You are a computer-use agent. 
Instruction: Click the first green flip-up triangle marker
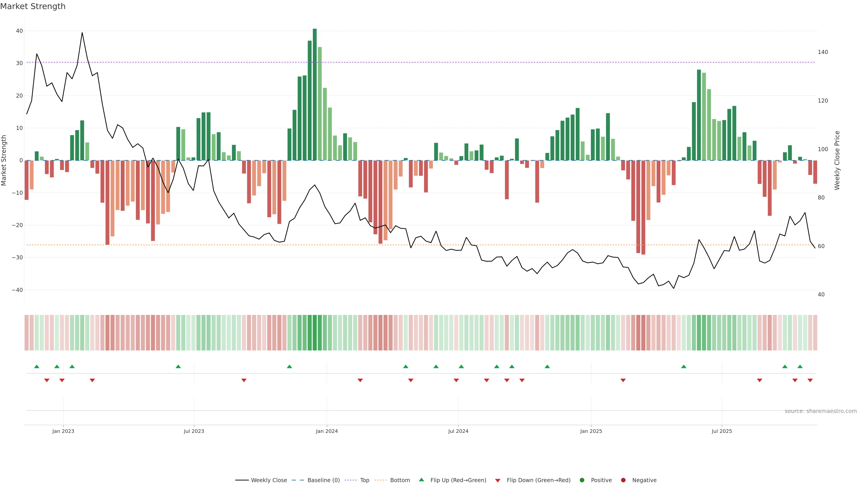click(x=37, y=366)
